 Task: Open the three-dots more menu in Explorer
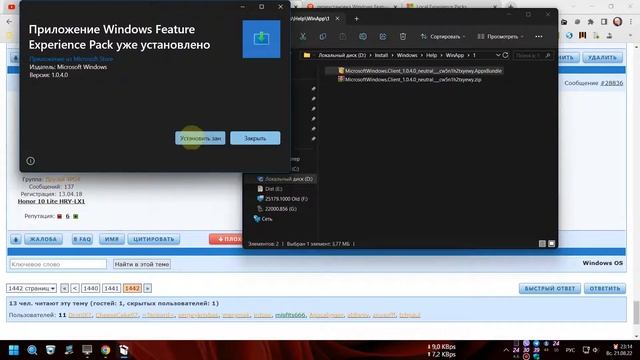[x=539, y=36]
